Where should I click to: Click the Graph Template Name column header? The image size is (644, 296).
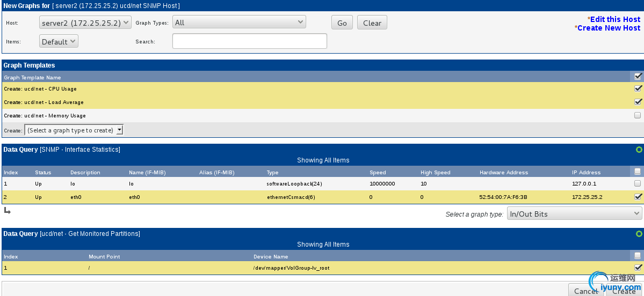pyautogui.click(x=32, y=77)
